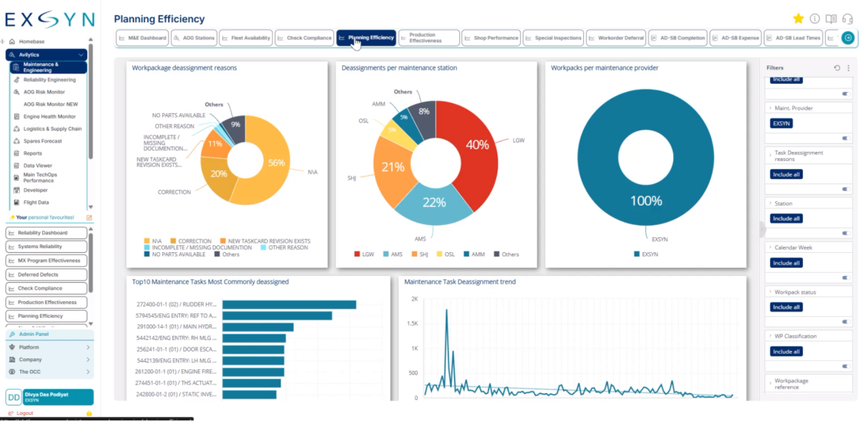This screenshot has width=868, height=421.
Task: Click the Logout link
Action: [25, 413]
